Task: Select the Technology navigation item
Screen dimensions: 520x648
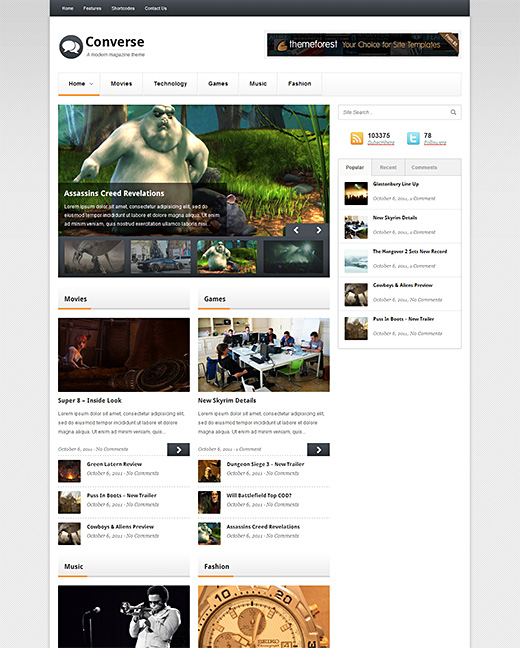Action: pos(170,83)
